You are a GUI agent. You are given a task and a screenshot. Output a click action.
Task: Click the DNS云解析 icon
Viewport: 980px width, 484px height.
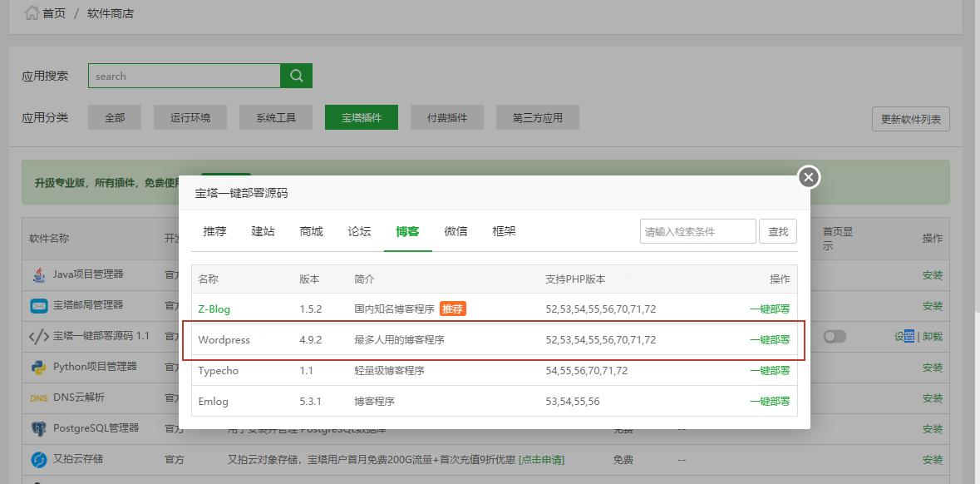[39, 398]
